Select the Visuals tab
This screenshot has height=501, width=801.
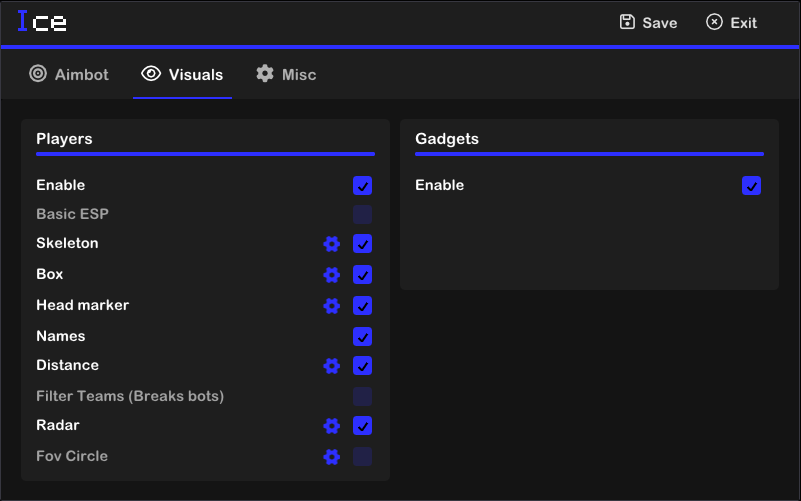click(x=182, y=74)
